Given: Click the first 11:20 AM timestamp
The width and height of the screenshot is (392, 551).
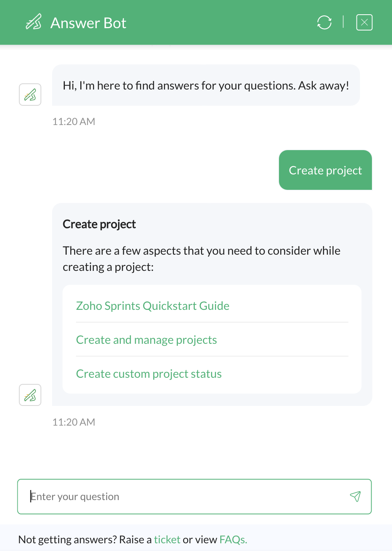Looking at the screenshot, I should (x=74, y=122).
